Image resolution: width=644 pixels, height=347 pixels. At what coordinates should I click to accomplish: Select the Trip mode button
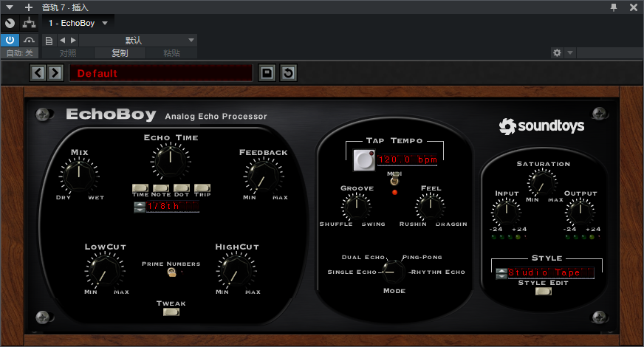click(x=202, y=188)
